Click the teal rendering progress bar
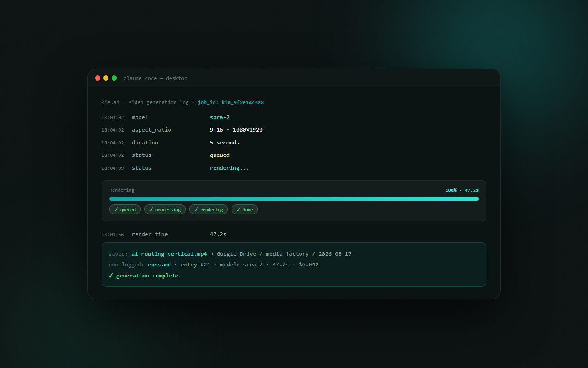 294,199
